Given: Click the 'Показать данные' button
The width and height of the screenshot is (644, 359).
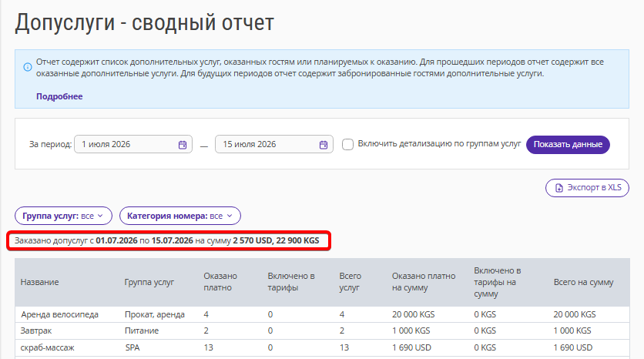Looking at the screenshot, I should [x=568, y=145].
